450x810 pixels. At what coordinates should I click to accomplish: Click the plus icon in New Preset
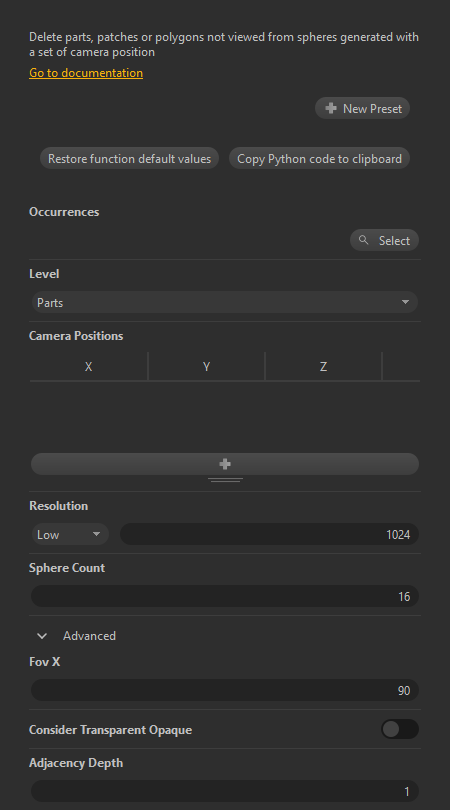331,108
